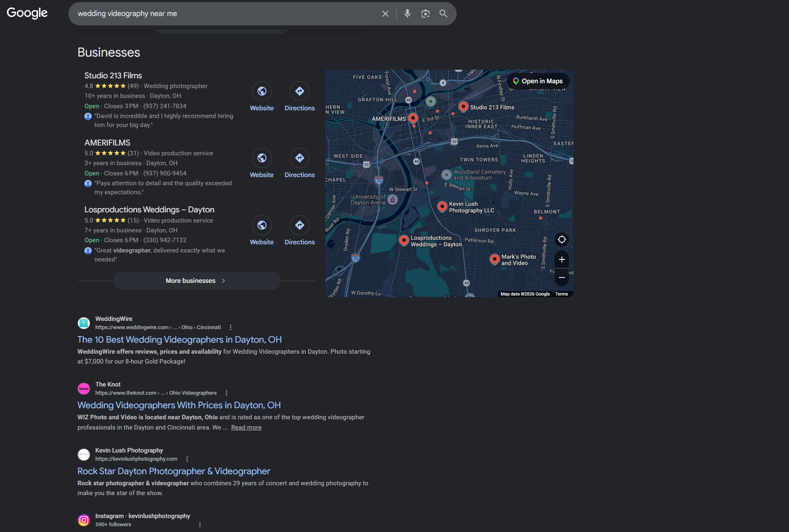
Task: Click Studio 213 Films phone number (937) 241-7834
Action: [165, 106]
